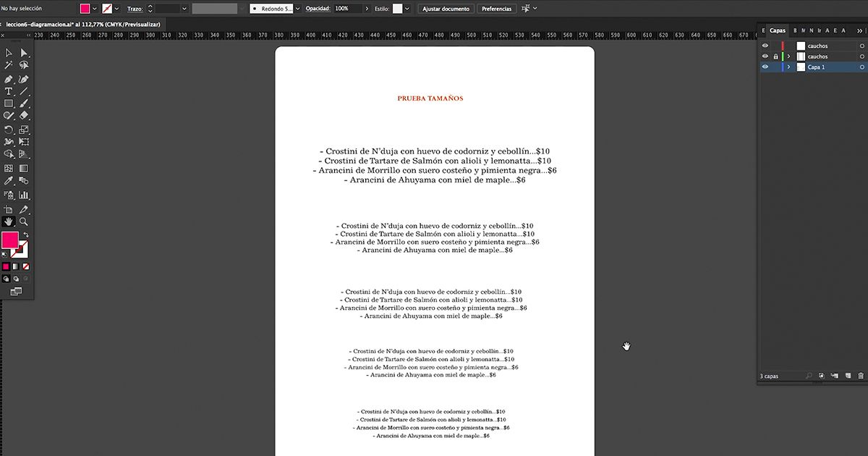The width and height of the screenshot is (868, 456).
Task: Expand the Capa 1 layer
Action: point(788,67)
